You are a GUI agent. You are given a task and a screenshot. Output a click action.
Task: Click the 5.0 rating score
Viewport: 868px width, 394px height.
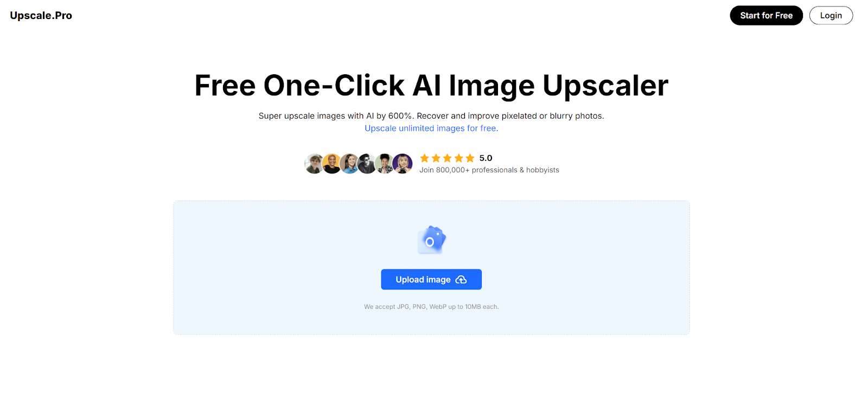pos(486,158)
